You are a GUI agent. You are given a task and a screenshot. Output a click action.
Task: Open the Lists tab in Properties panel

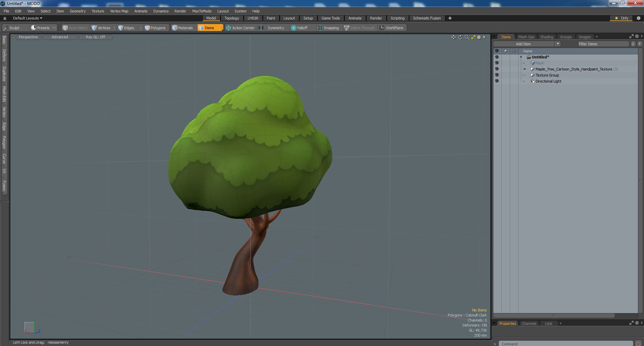click(548, 324)
